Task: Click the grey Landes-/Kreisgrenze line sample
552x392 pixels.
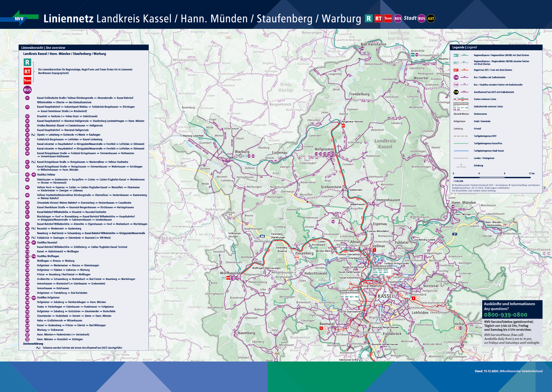Action: (461, 158)
